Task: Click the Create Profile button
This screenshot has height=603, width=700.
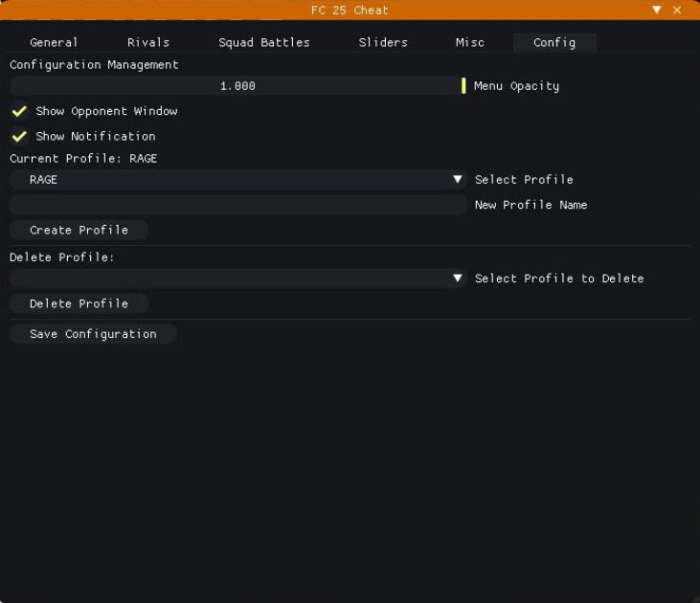Action: (79, 230)
